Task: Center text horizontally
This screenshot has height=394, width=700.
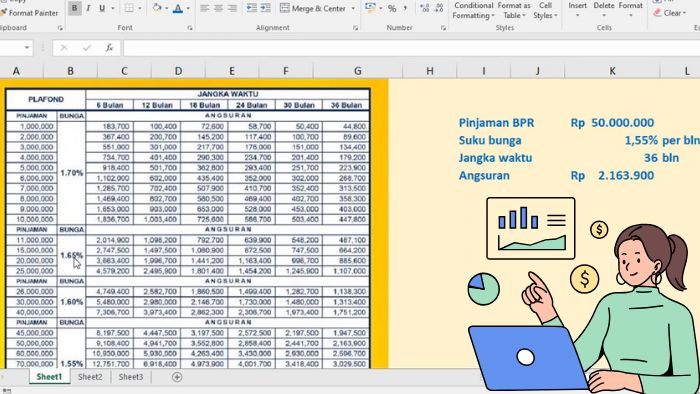Action: click(x=218, y=8)
